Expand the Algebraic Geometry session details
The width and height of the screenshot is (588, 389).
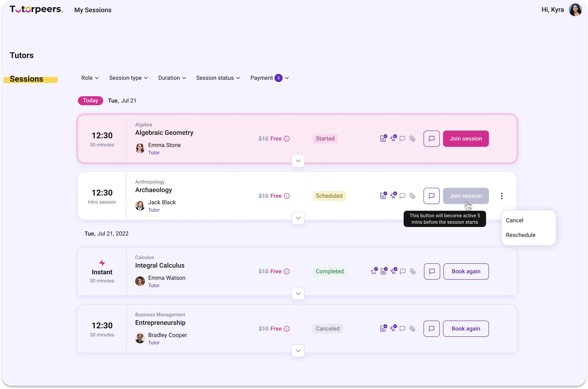[x=298, y=161]
